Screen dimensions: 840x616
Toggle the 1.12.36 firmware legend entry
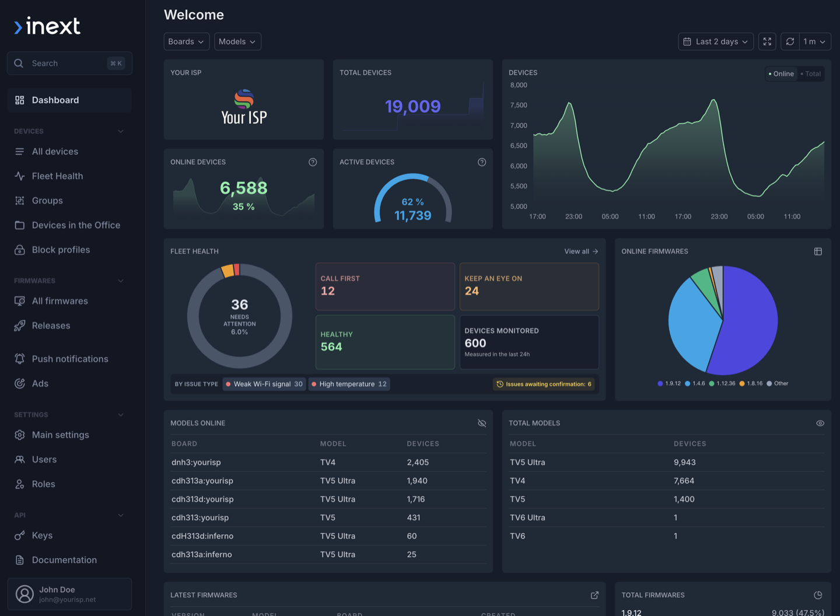coord(722,383)
